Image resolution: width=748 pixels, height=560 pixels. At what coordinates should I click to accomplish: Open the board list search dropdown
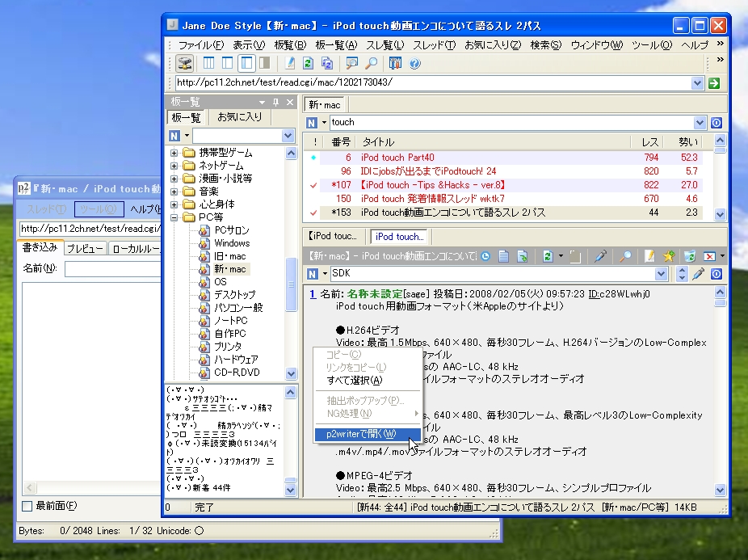click(288, 136)
